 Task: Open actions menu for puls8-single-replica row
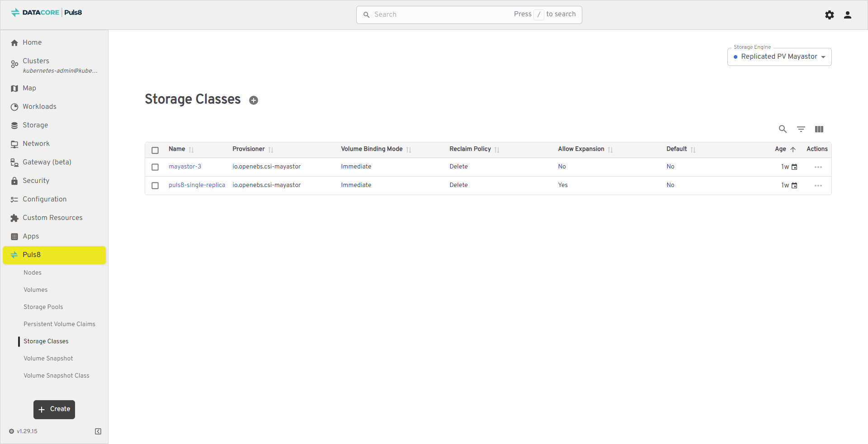(x=818, y=186)
